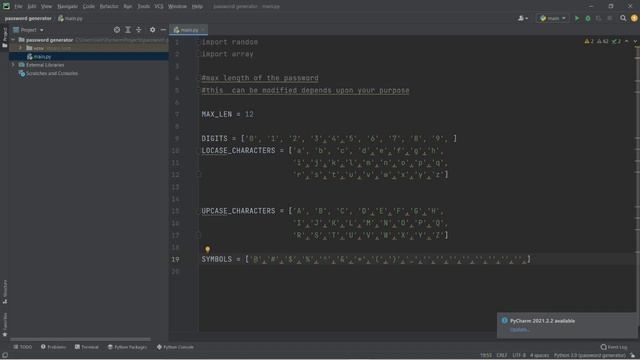Open the File menu
Viewport: 640px width, 360px height.
(x=18, y=7)
